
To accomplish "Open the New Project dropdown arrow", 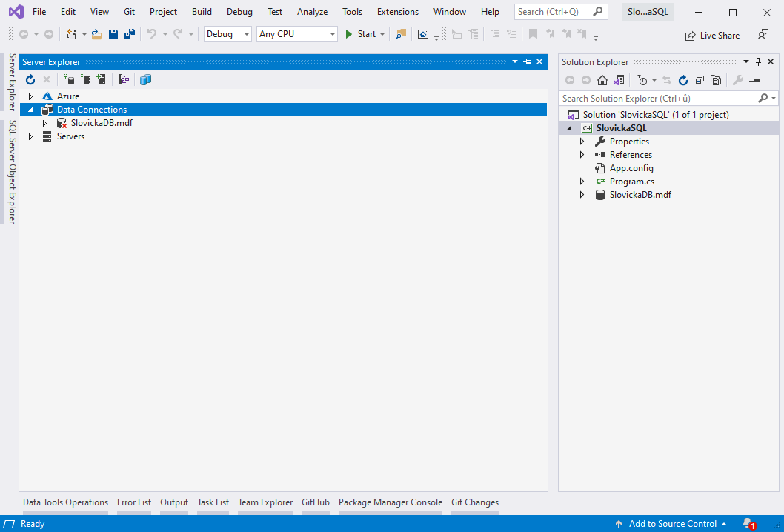I will (84, 35).
